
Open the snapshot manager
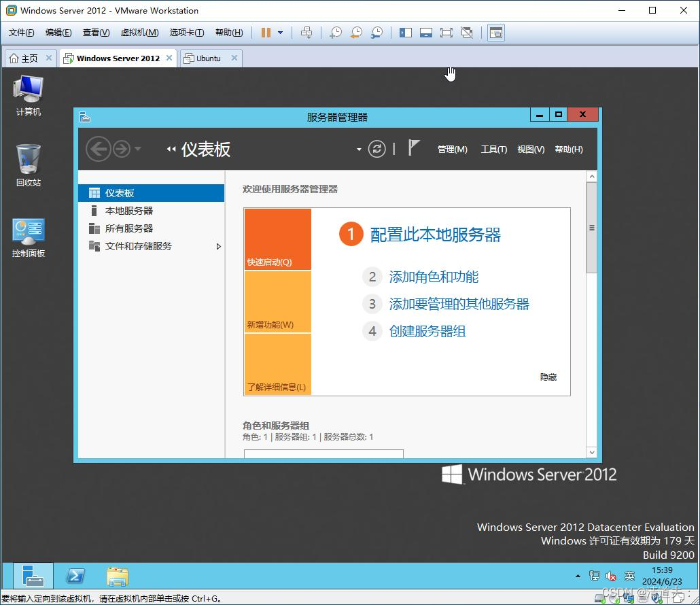(377, 33)
